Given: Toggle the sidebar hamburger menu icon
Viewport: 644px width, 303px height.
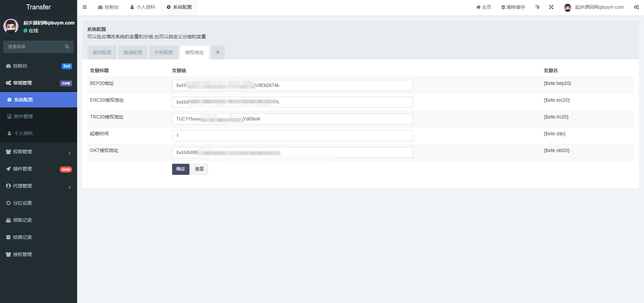Looking at the screenshot, I should point(85,7).
